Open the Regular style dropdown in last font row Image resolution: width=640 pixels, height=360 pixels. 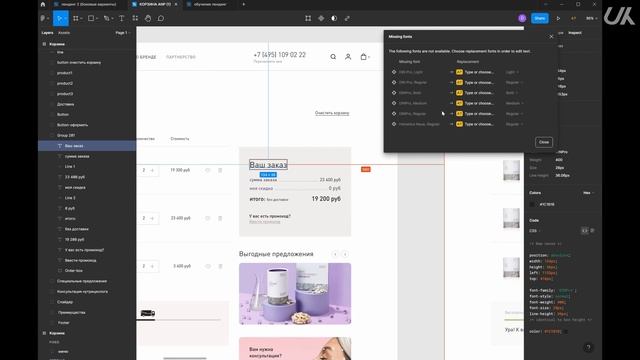coord(514,124)
